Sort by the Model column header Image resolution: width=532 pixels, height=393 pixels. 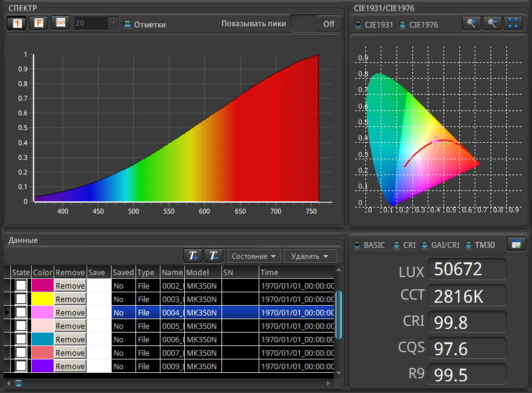pyautogui.click(x=203, y=273)
